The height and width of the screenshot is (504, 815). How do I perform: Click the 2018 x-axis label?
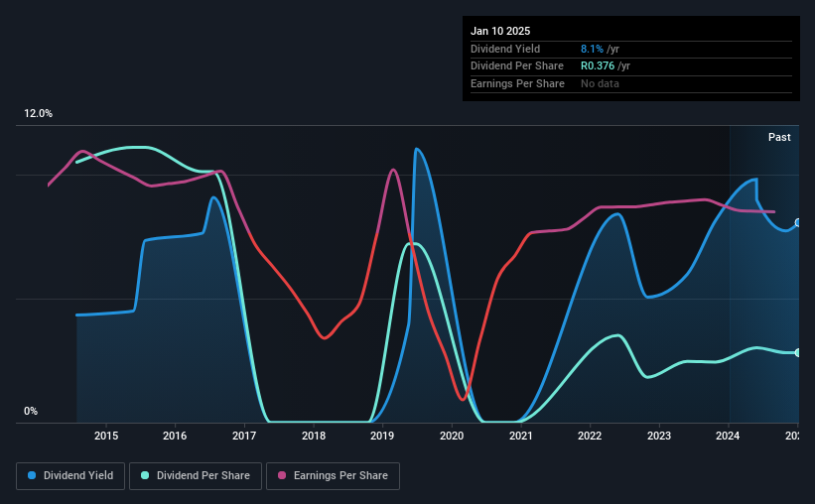coord(314,436)
